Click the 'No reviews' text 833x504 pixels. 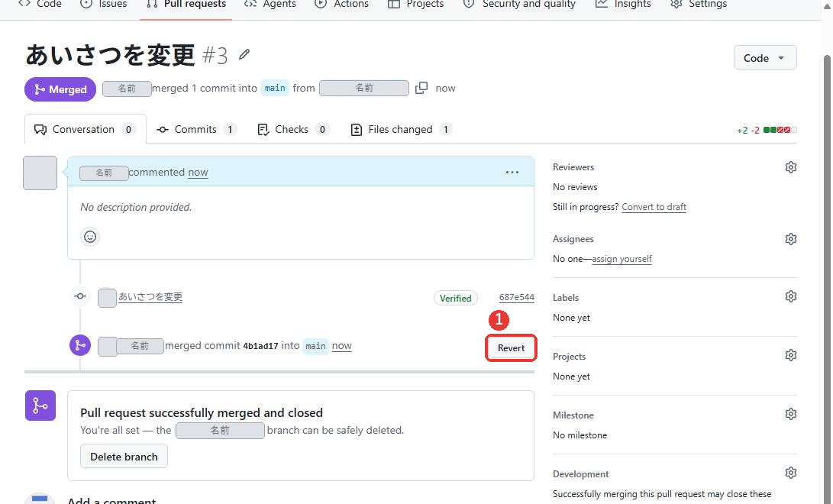click(x=575, y=187)
